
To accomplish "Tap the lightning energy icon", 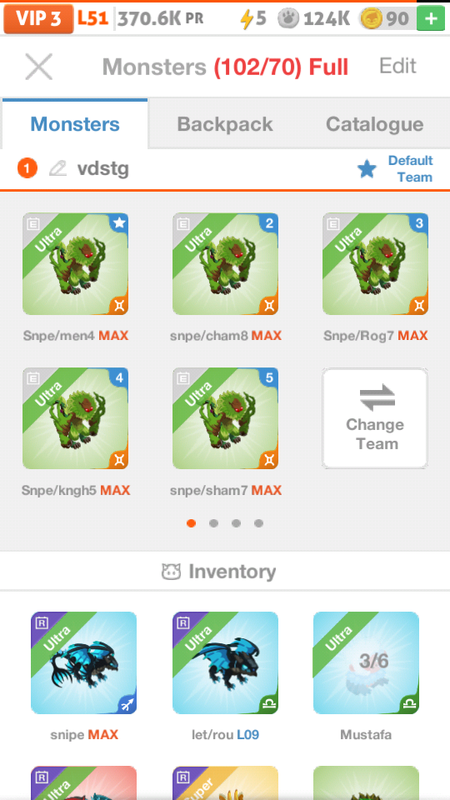I will tap(246, 19).
